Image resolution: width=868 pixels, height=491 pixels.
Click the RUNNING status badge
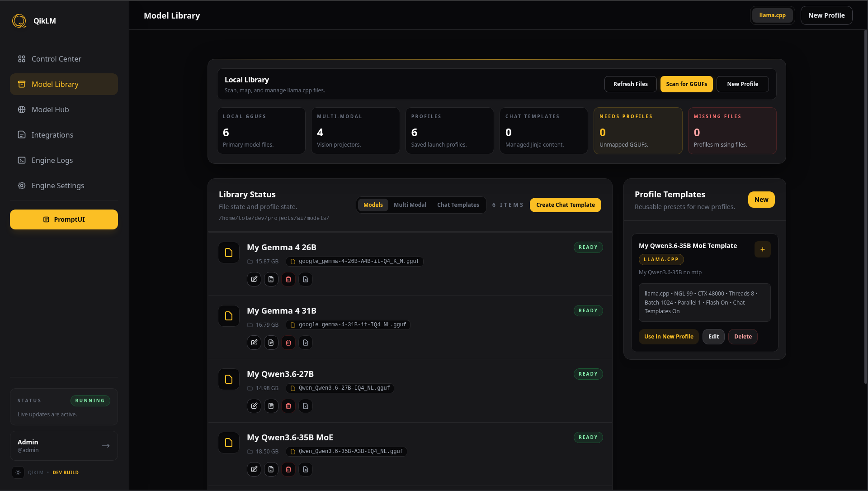(90, 401)
